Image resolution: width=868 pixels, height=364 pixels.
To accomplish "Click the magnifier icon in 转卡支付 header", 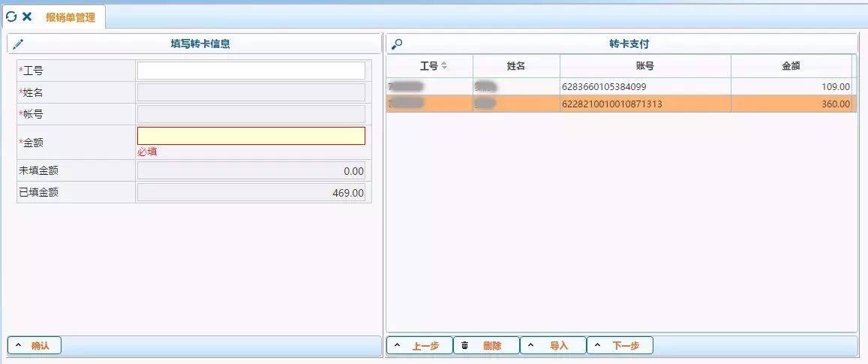I will point(398,44).
